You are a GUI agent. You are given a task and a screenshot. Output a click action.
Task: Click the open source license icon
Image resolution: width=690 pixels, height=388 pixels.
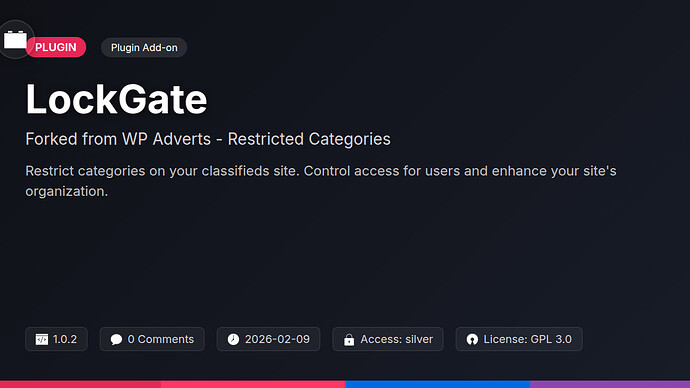(472, 339)
